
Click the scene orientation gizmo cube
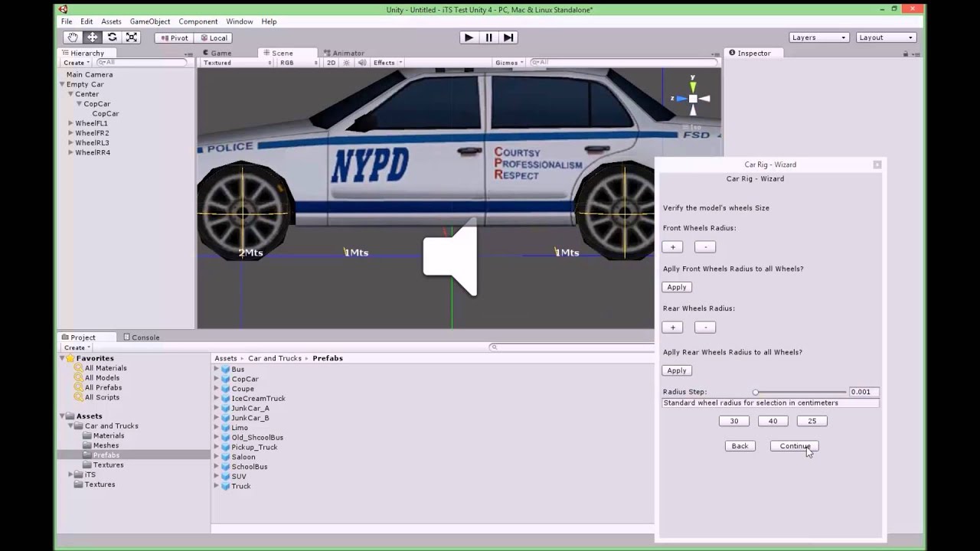(x=692, y=99)
